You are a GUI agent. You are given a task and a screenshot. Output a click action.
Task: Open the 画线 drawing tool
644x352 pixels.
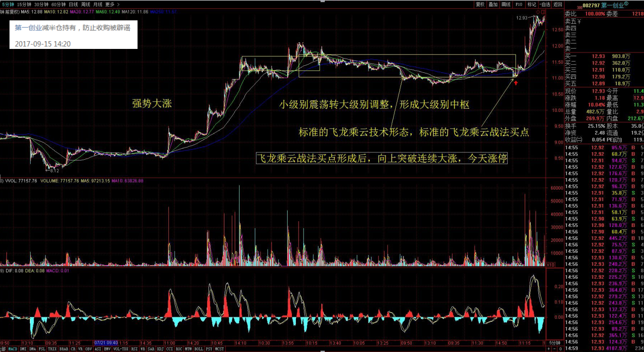pos(506,4)
